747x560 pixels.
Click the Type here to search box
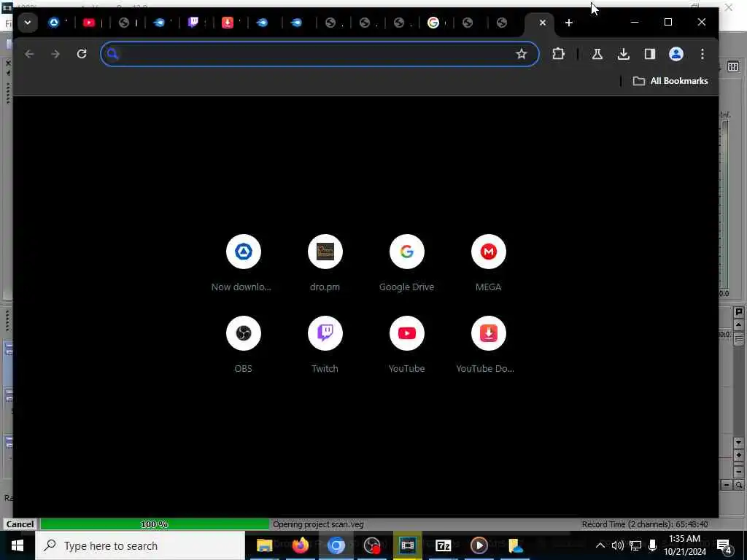point(140,545)
